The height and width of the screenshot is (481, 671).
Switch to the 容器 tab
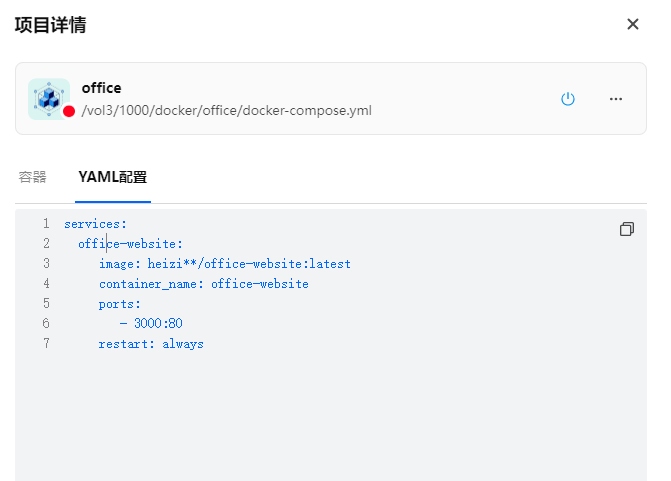33,177
